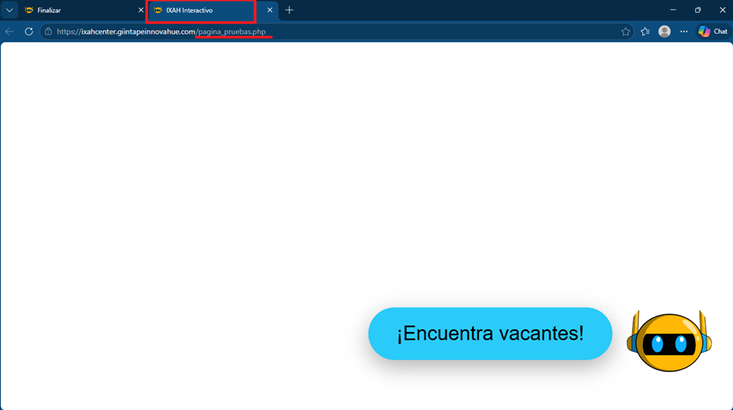This screenshot has height=410, width=733.
Task: Open a new browser tab
Action: (289, 10)
